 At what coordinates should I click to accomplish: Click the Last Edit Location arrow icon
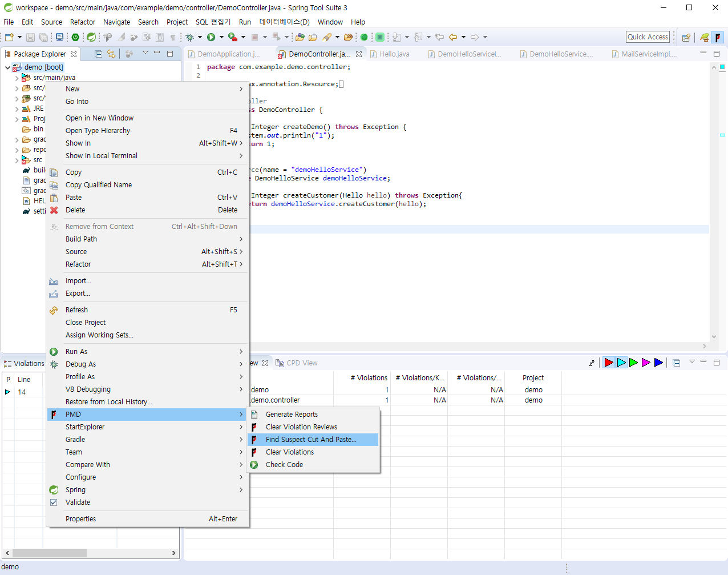(x=439, y=37)
